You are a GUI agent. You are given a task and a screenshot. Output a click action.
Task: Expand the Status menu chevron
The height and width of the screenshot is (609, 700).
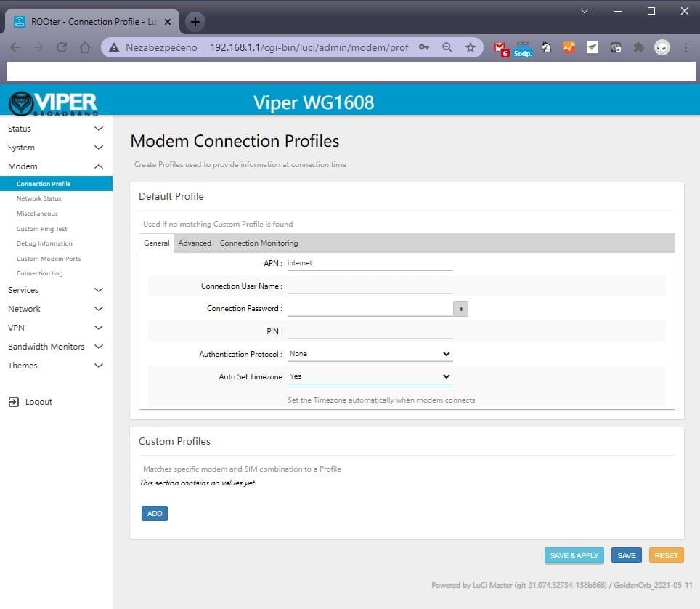click(x=99, y=129)
